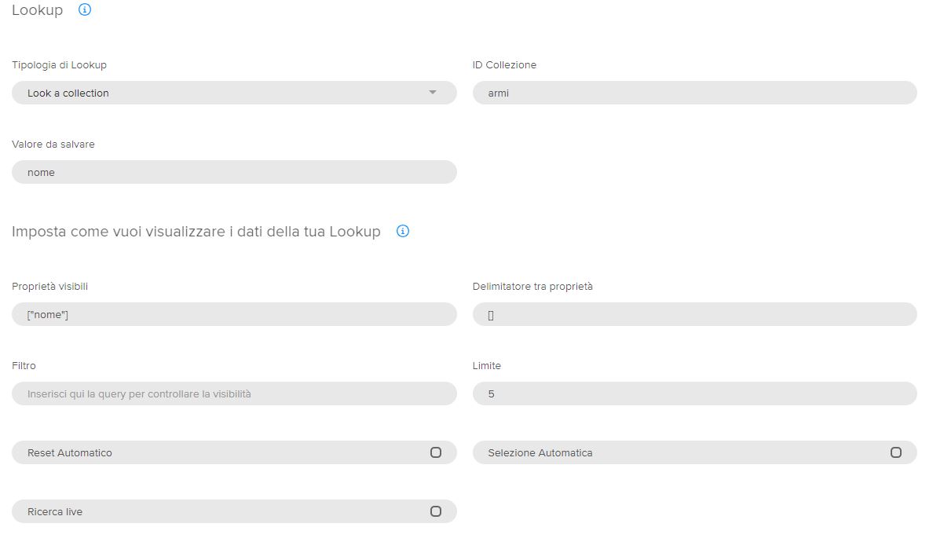
Task: Select the Limite field showing 5
Action: pyautogui.click(x=694, y=393)
